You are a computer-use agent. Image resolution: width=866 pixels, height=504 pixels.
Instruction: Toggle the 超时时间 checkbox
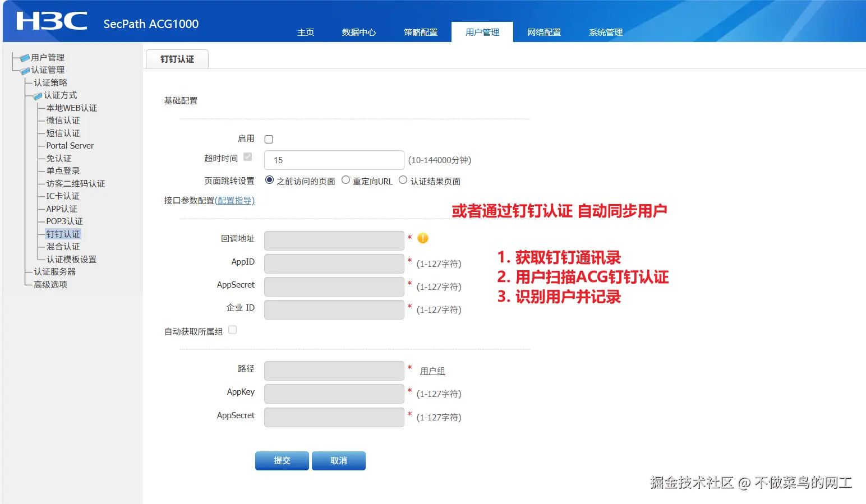pyautogui.click(x=247, y=157)
